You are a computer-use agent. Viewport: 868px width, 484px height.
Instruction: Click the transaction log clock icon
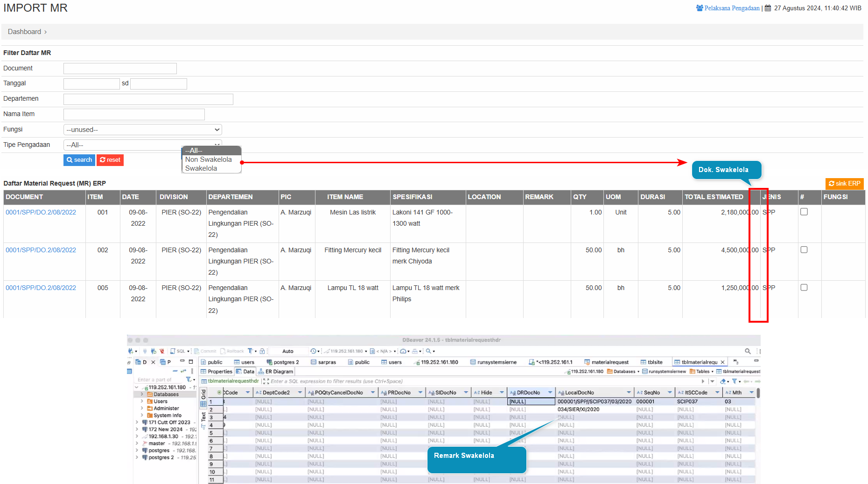tap(313, 351)
